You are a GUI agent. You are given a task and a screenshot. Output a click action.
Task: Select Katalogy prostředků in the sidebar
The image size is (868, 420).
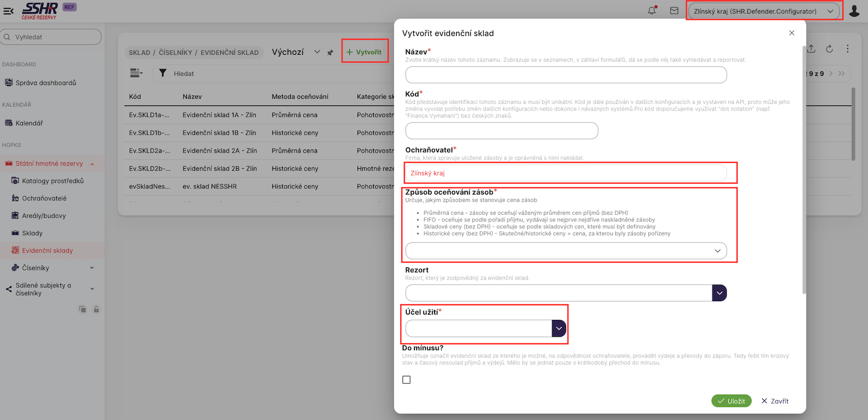(53, 181)
